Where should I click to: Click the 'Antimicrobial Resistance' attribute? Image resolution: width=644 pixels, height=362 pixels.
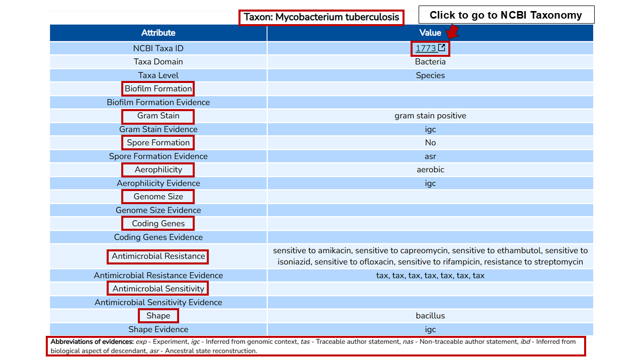click(x=158, y=256)
